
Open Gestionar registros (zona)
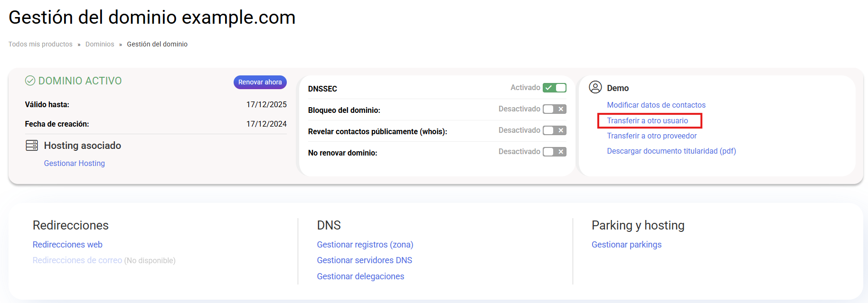coord(365,245)
